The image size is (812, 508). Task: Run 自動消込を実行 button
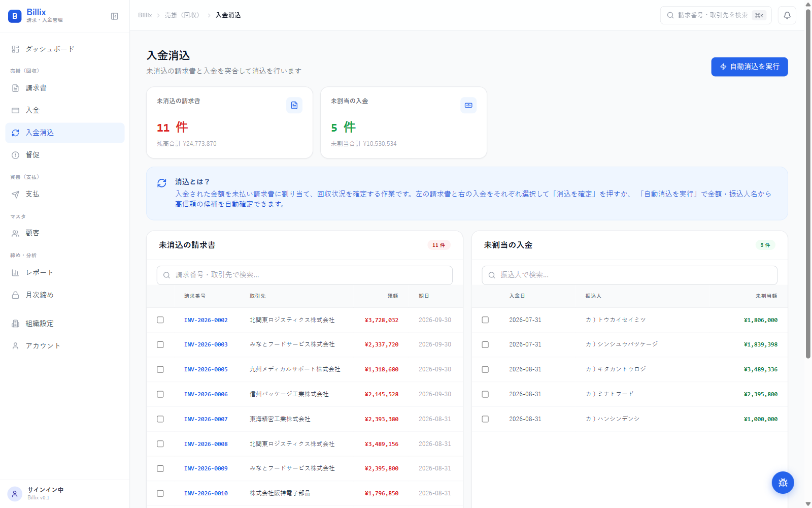750,67
